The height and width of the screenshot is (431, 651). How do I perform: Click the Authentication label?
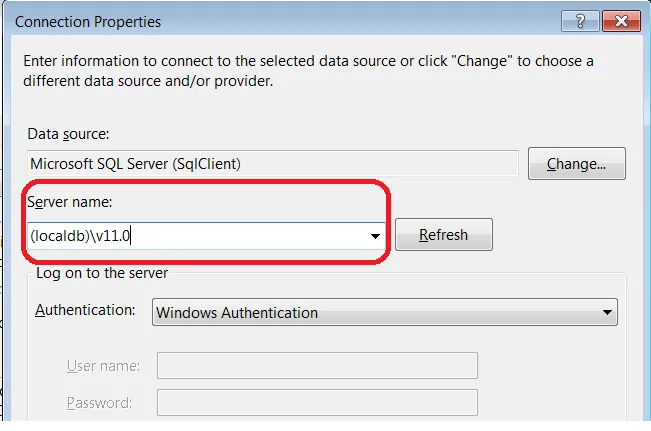pyautogui.click(x=85, y=310)
